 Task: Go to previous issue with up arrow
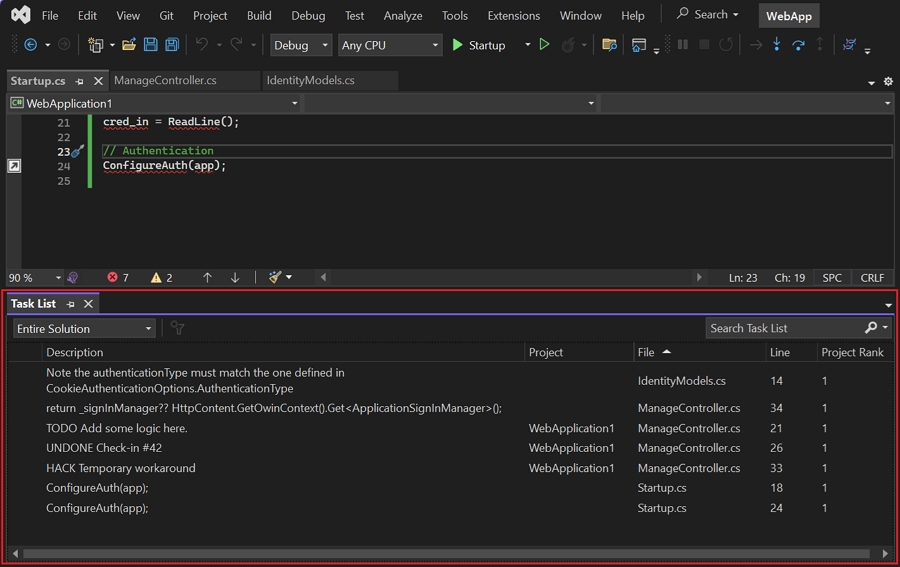(207, 278)
